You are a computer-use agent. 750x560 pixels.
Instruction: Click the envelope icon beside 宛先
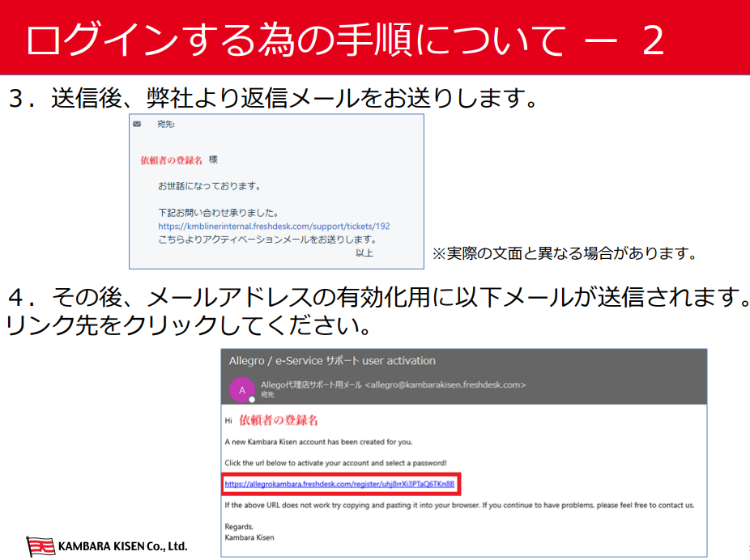click(x=137, y=125)
